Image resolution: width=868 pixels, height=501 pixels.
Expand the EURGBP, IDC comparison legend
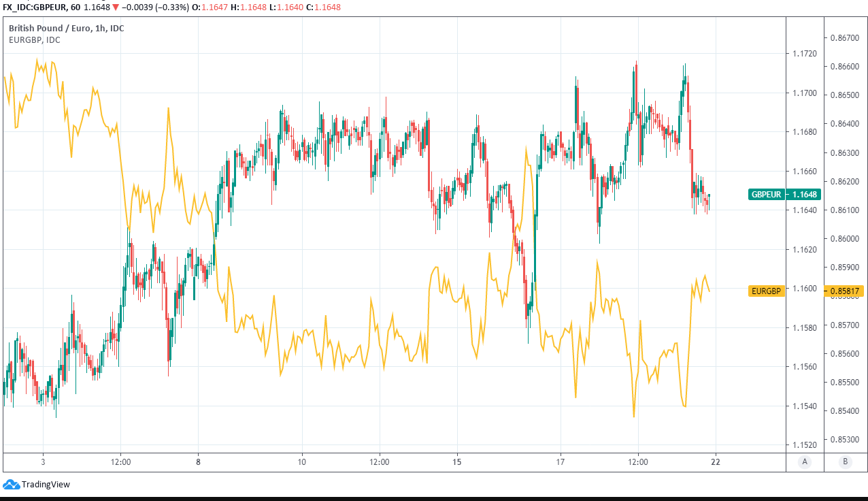point(34,39)
